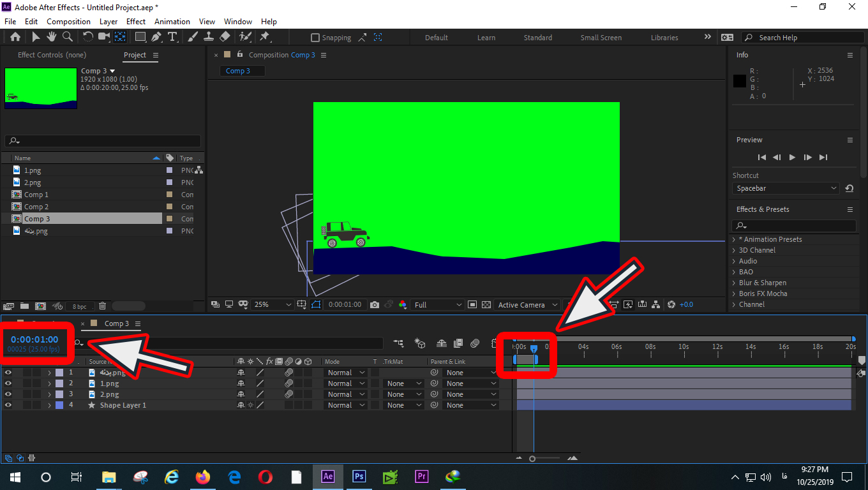Open the Effect menu
Image resolution: width=868 pixels, height=490 pixels.
pyautogui.click(x=136, y=21)
